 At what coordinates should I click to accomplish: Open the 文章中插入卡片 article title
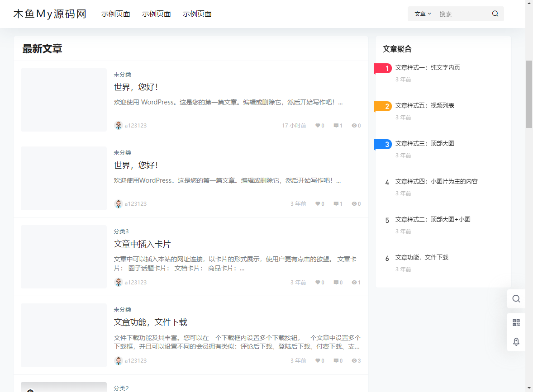tap(142, 244)
